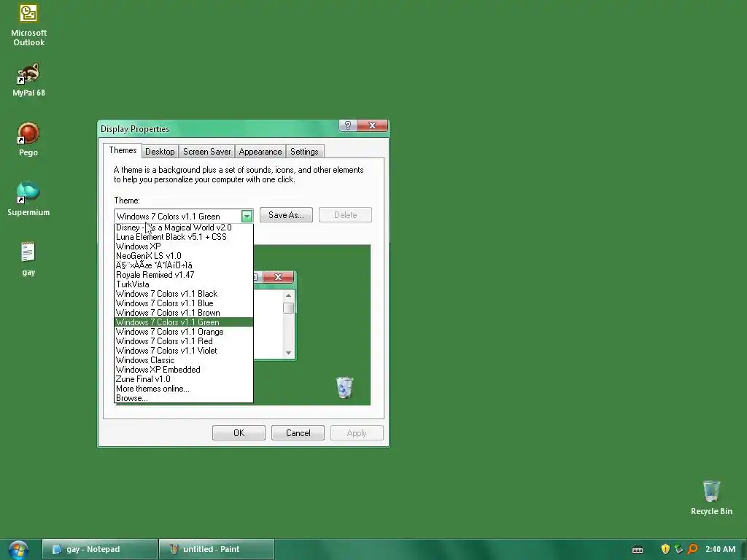The height and width of the screenshot is (560, 747).
Task: Choose Zune Final v1.0 theme
Action: tap(183, 379)
